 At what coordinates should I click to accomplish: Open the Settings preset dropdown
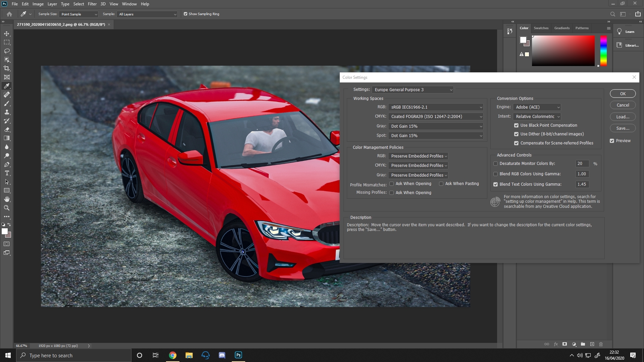[413, 90]
